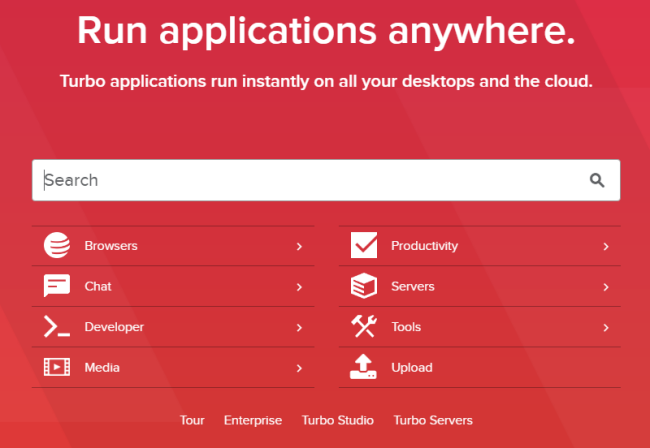Open the Media category label
650x448 pixels.
tap(102, 368)
